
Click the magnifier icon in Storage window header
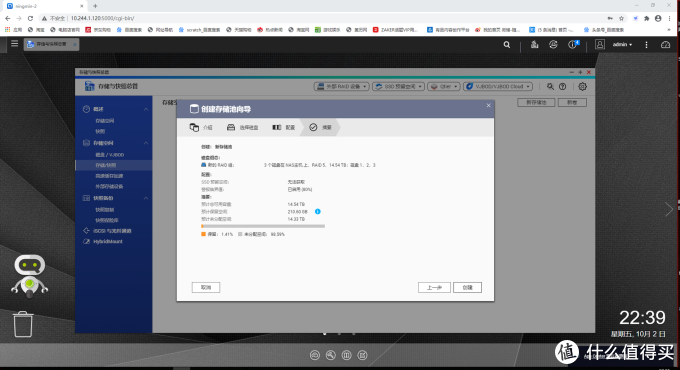(550, 87)
